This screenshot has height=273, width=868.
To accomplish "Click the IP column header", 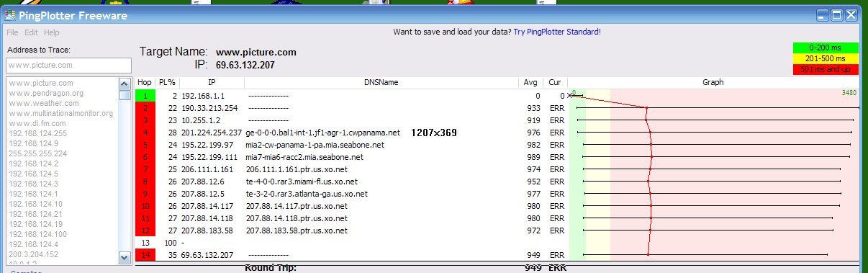I will tap(212, 83).
